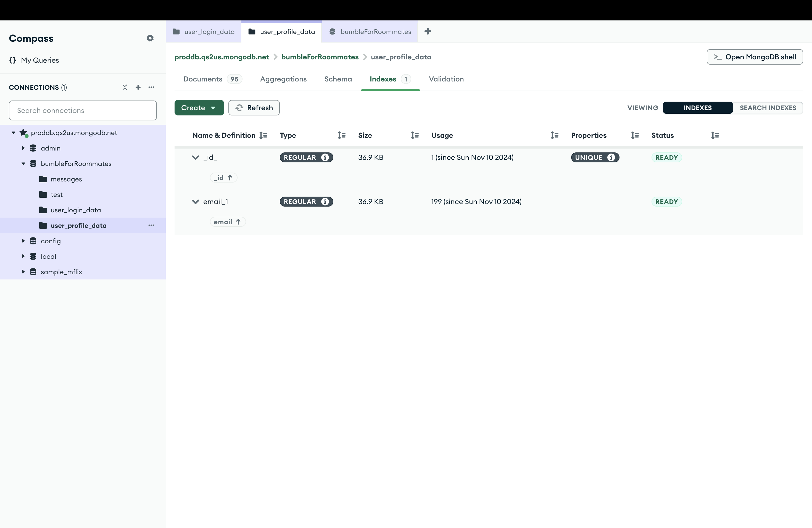Expand the sample_mflix database

pos(23,272)
